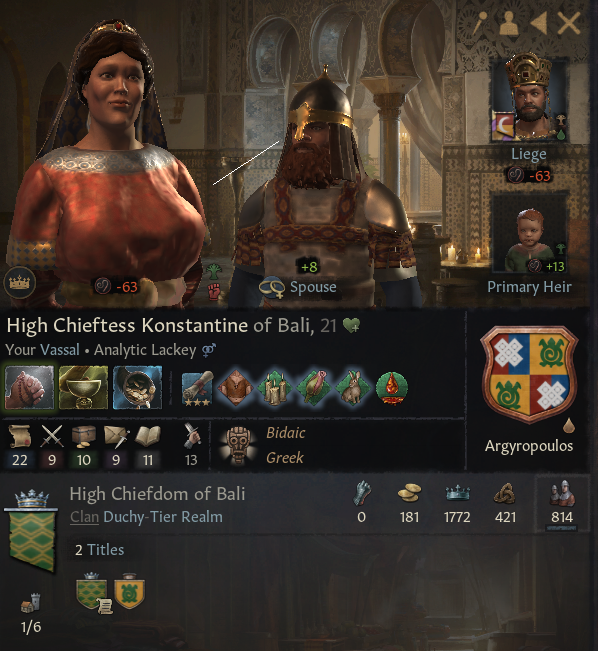Image resolution: width=598 pixels, height=651 pixels.
Task: Go back with the left arrow icon
Action: coord(539,23)
